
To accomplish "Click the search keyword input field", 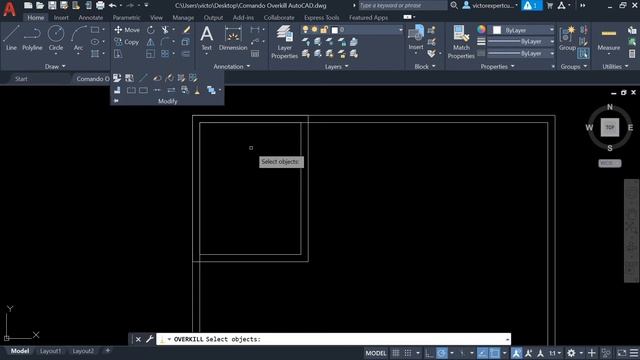I will [x=402, y=5].
